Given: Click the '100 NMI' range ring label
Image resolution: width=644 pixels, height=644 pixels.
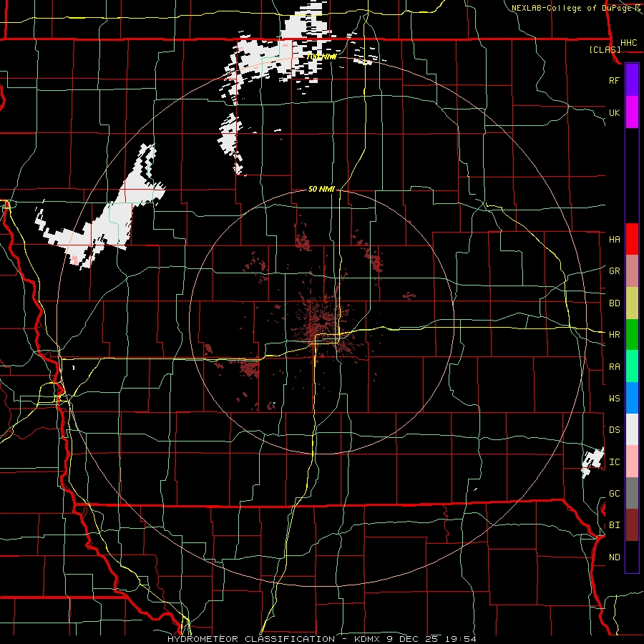Looking at the screenshot, I should (321, 57).
